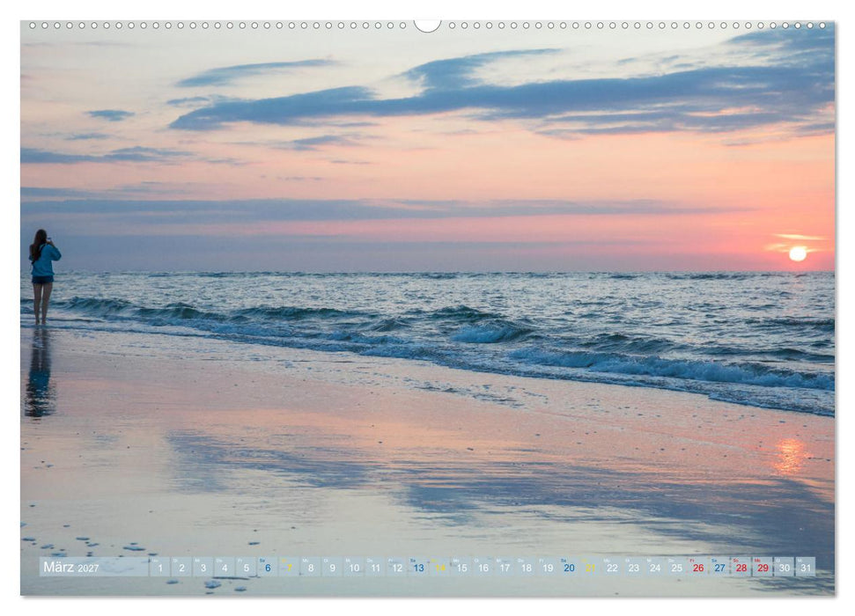Select day 11 in the calendar strip
This screenshot has width=855, height=616.
375,567
